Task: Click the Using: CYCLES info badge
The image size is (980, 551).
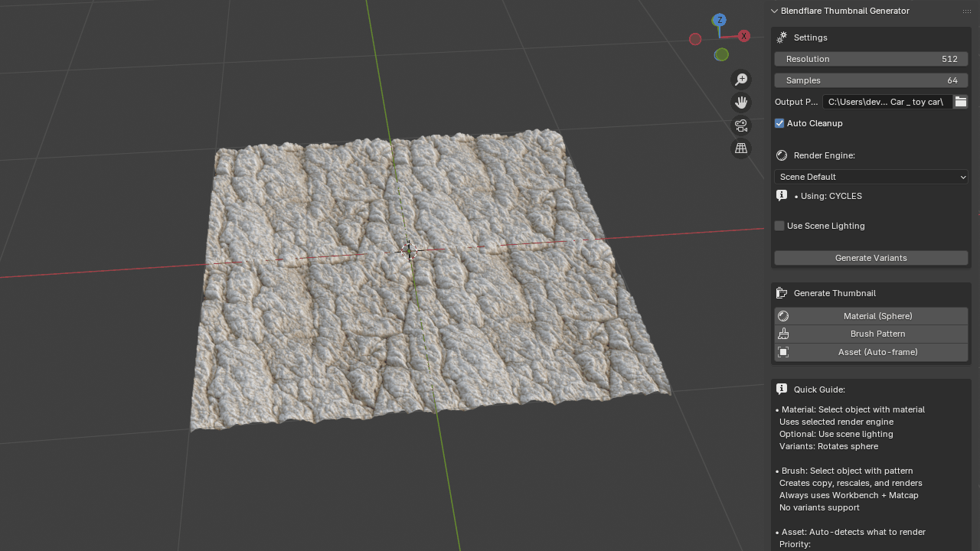Action: pos(782,195)
